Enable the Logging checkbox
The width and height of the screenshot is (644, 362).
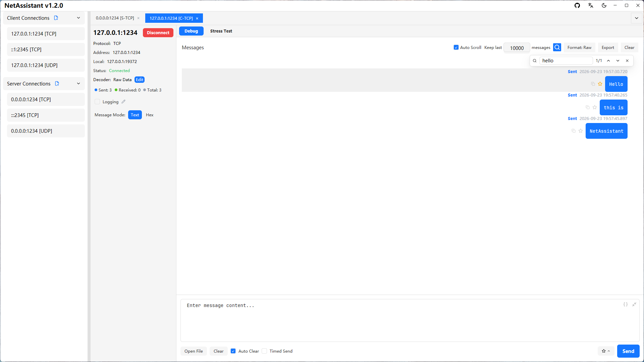point(97,102)
